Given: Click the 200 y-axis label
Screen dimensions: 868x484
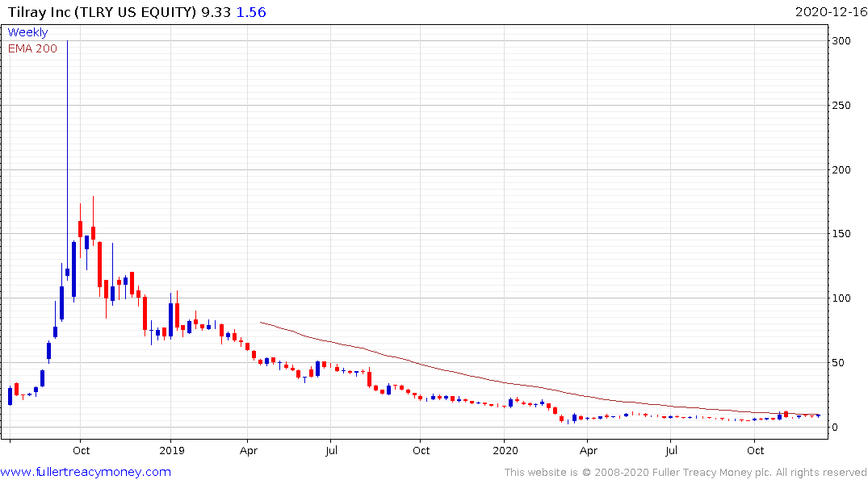Looking at the screenshot, I should tap(841, 170).
